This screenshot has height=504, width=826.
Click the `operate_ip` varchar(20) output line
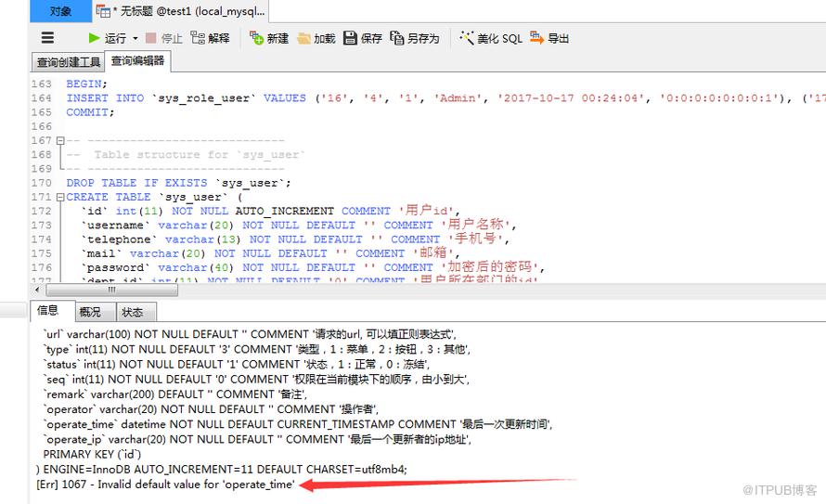[257, 439]
